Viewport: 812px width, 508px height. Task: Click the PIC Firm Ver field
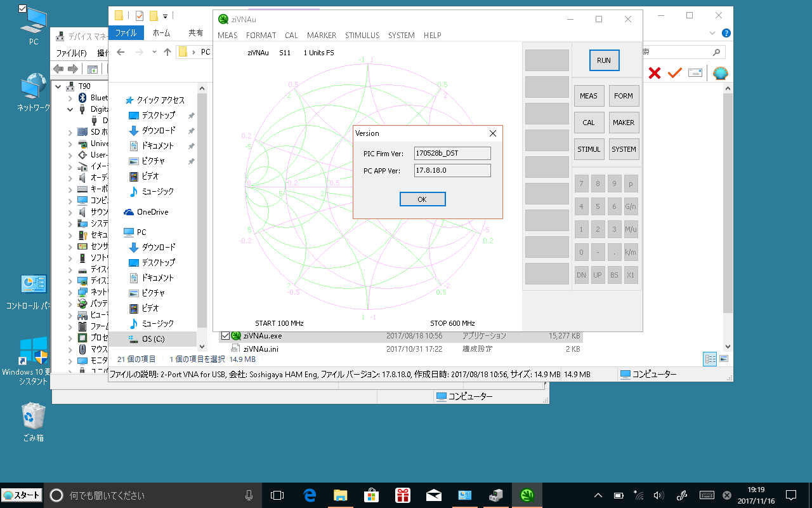coord(452,153)
